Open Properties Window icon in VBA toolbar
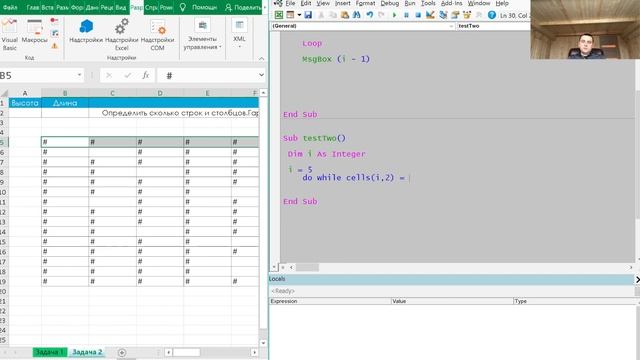 coord(455,15)
